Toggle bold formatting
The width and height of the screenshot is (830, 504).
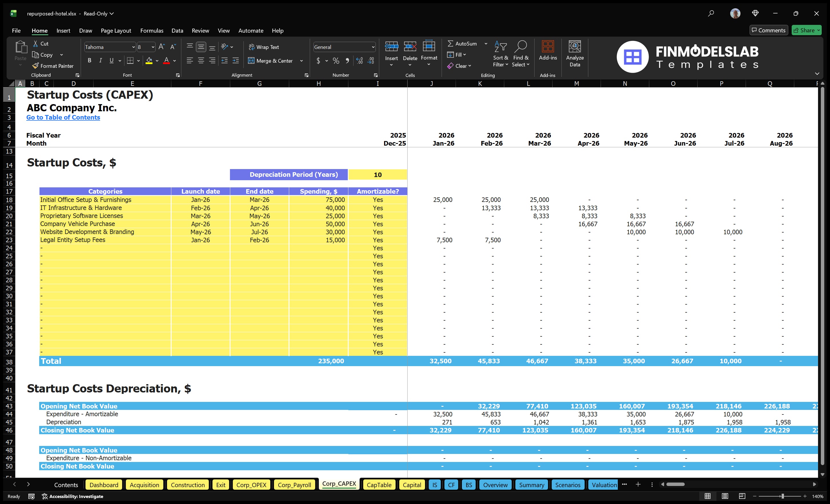tap(89, 60)
